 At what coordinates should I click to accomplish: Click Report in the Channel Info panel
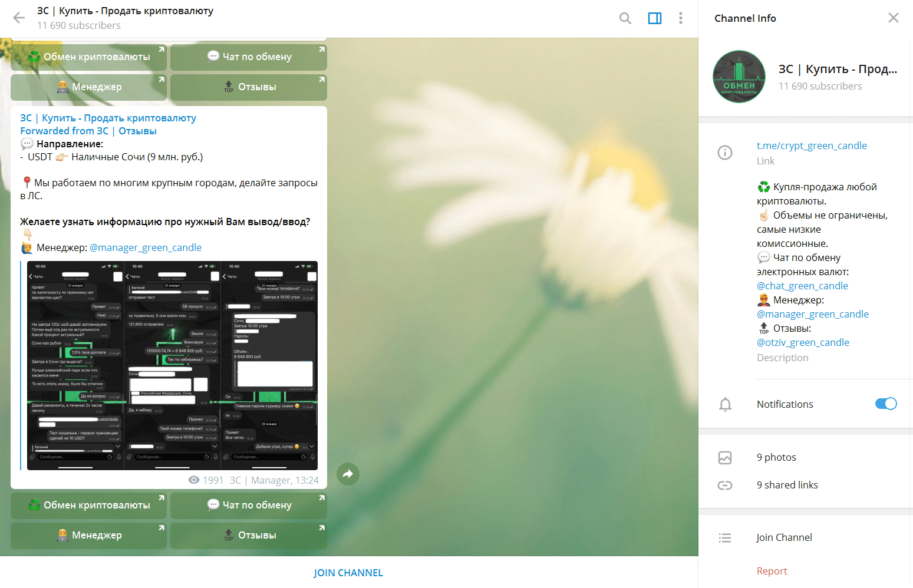click(772, 571)
